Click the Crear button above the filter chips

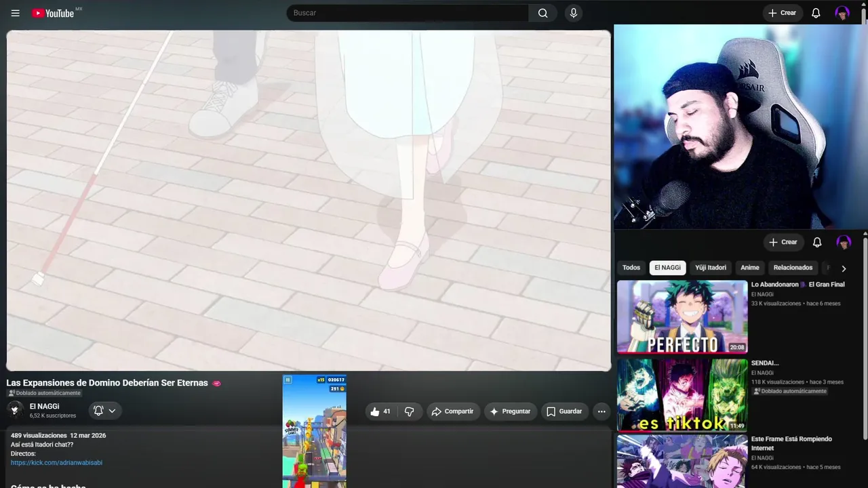(x=783, y=242)
